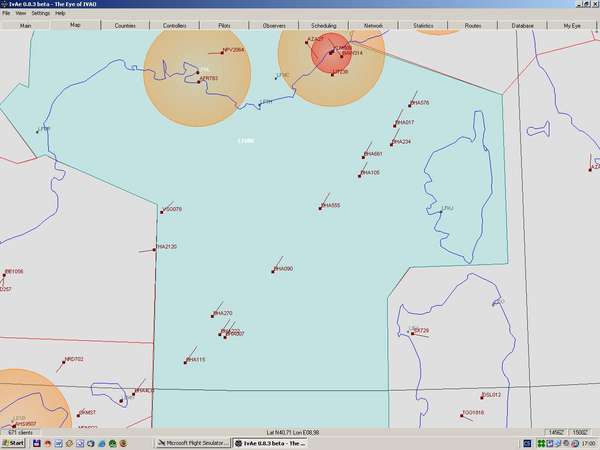Select the VSO076 aircraft marker
The width and height of the screenshot is (600, 450).
point(162,212)
